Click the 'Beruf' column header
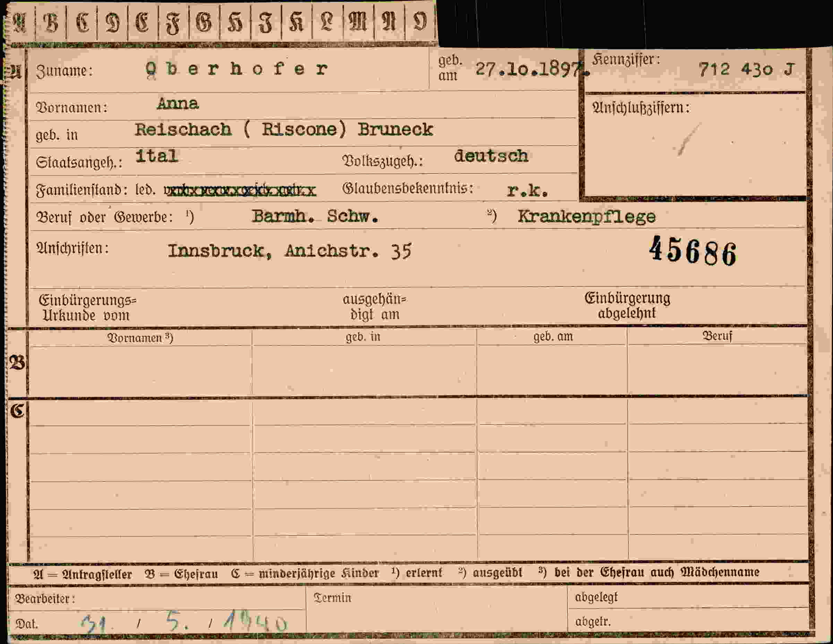The image size is (833, 644). point(717,336)
